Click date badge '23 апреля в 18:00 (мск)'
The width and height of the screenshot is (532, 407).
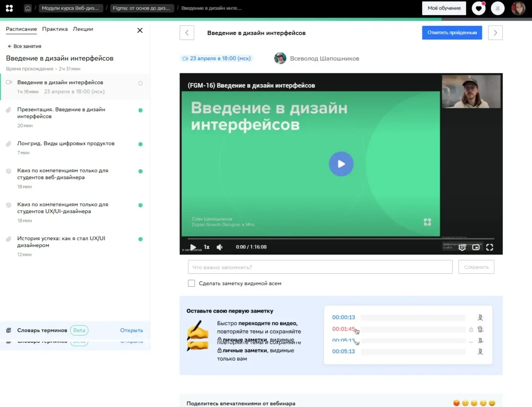pyautogui.click(x=217, y=58)
